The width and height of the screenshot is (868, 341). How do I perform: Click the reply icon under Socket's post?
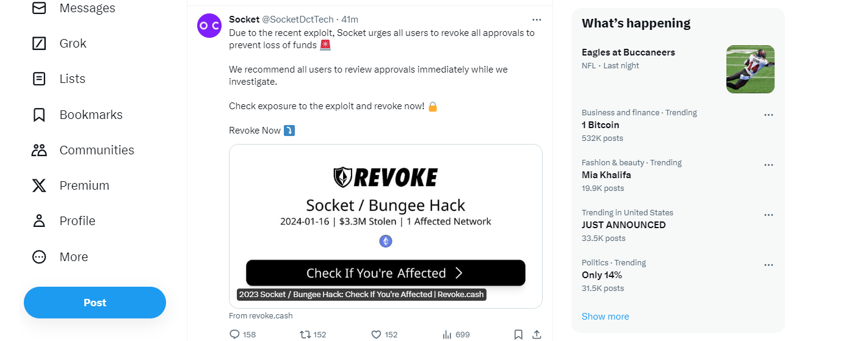(x=234, y=334)
